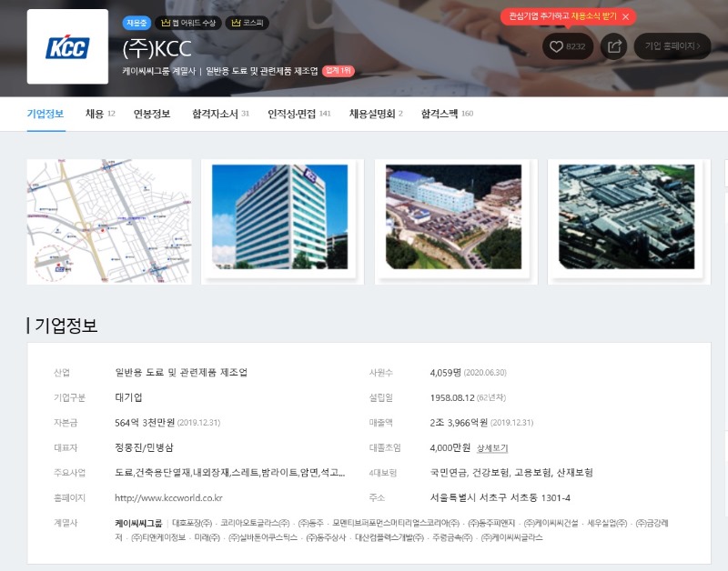Click the 기업정보 section heading

(66, 326)
